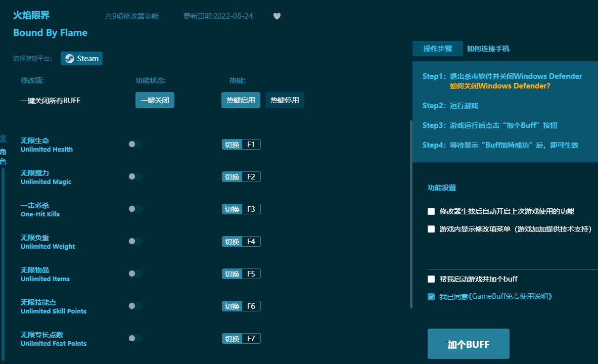Check auto-enable last used functions option
Image resolution: width=598 pixels, height=364 pixels.
click(x=431, y=211)
